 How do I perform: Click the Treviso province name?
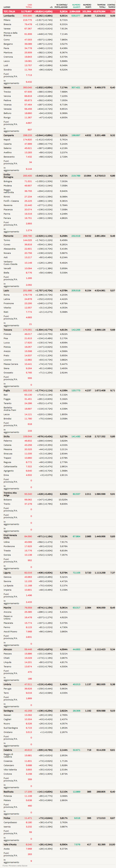tap(7, 92)
